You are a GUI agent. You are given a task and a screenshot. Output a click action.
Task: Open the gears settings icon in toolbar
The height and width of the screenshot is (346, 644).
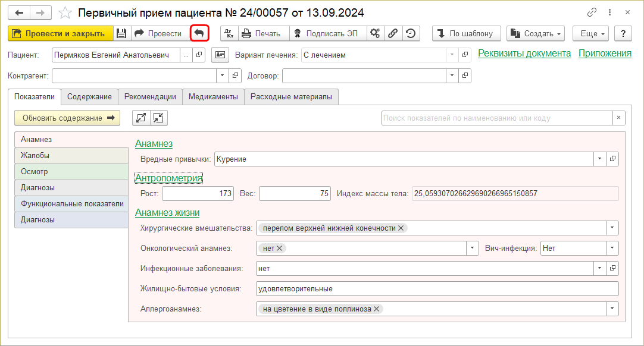click(x=375, y=33)
